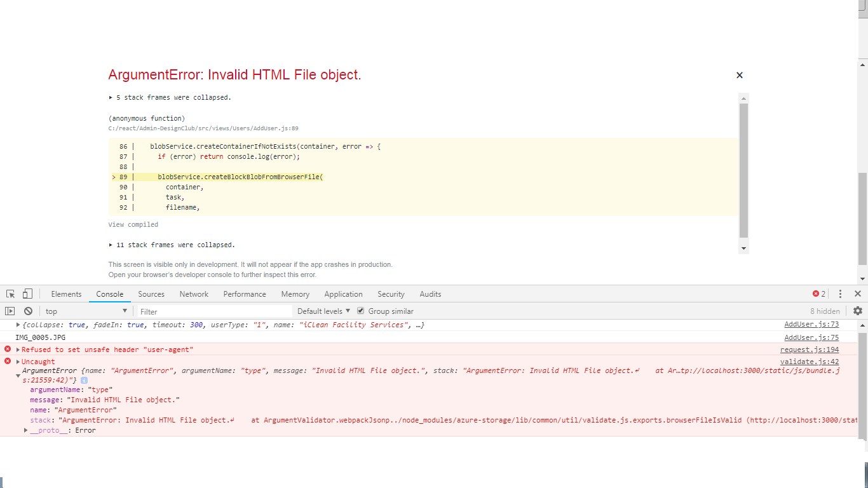
Task: Switch to the Network tab
Action: coord(194,294)
